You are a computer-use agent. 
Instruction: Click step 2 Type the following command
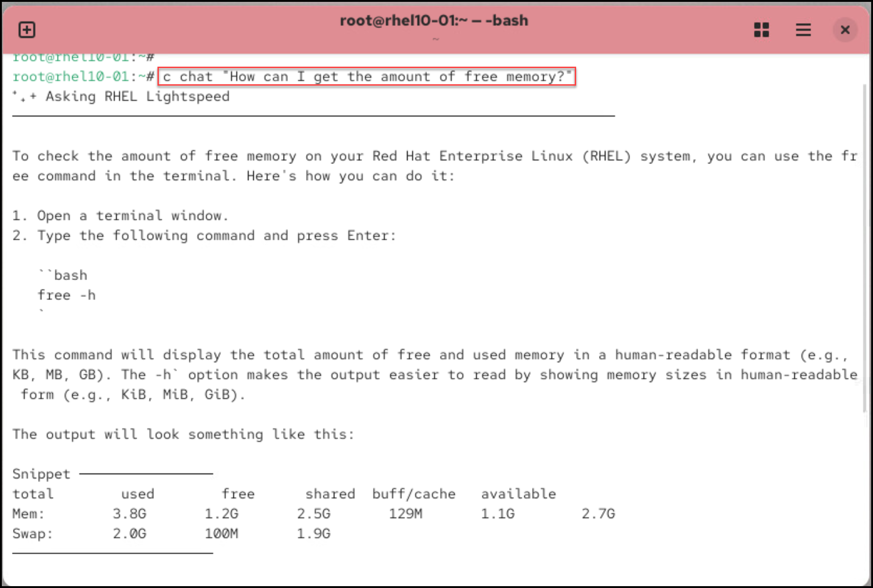click(x=205, y=235)
